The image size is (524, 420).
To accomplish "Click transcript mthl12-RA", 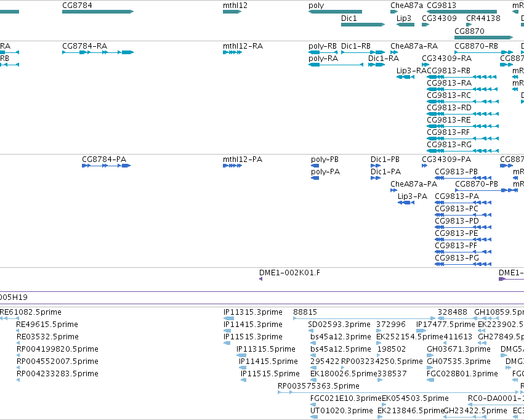I will (x=232, y=52).
